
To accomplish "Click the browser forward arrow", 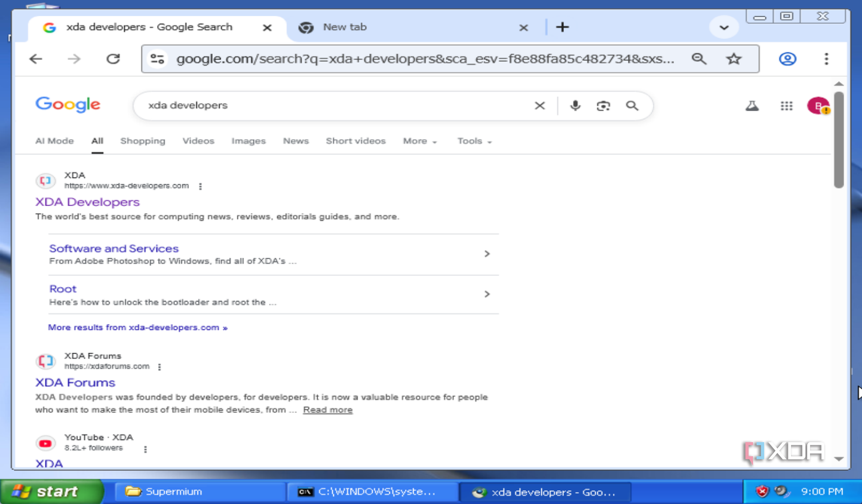I will [x=74, y=59].
